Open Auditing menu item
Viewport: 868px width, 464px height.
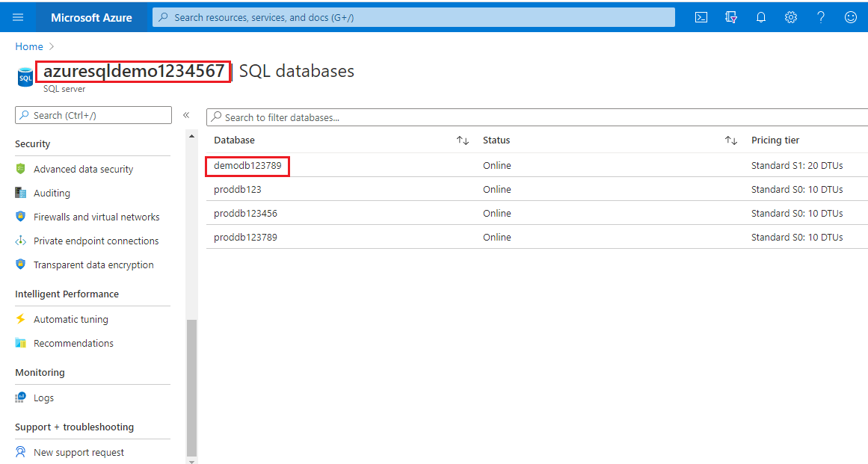point(52,193)
